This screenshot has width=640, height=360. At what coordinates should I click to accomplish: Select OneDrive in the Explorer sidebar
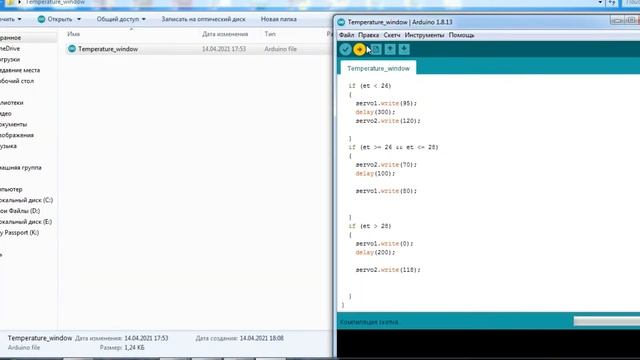coord(10,48)
